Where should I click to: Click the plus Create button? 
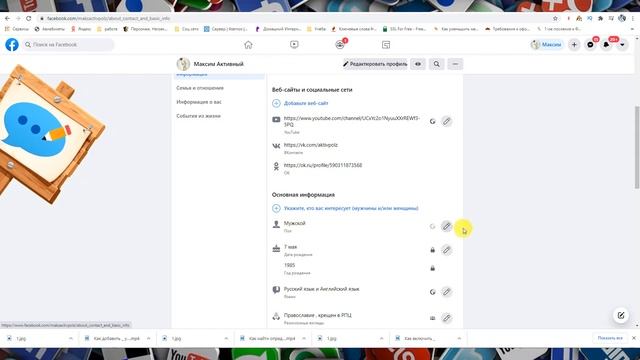pos(574,44)
